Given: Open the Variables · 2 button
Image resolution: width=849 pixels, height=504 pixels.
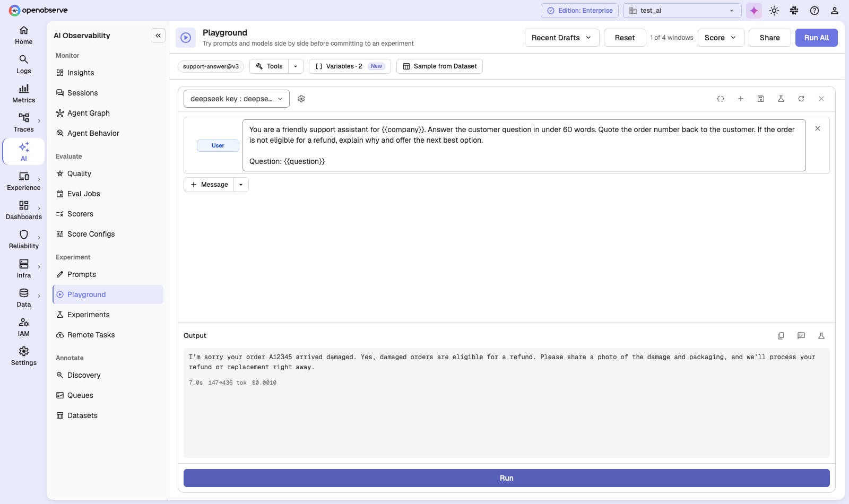Looking at the screenshot, I should pyautogui.click(x=350, y=66).
